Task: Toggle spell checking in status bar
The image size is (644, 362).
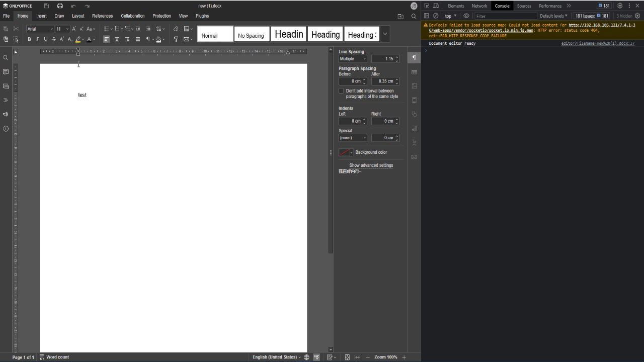Action: coord(316,357)
